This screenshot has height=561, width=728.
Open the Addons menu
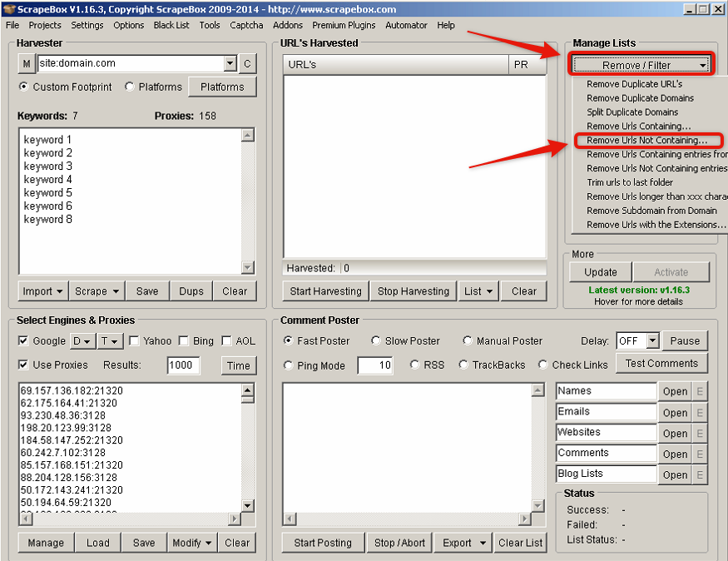point(287,25)
